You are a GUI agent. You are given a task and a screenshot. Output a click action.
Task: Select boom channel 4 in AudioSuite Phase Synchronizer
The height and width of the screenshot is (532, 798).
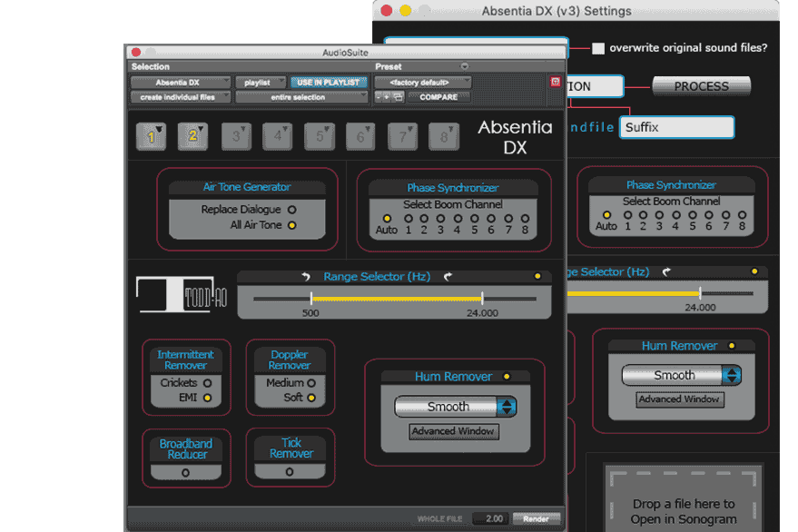(458, 219)
